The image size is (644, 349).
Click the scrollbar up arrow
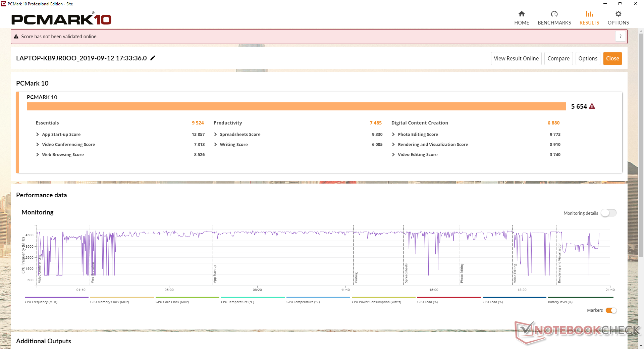[x=641, y=31]
